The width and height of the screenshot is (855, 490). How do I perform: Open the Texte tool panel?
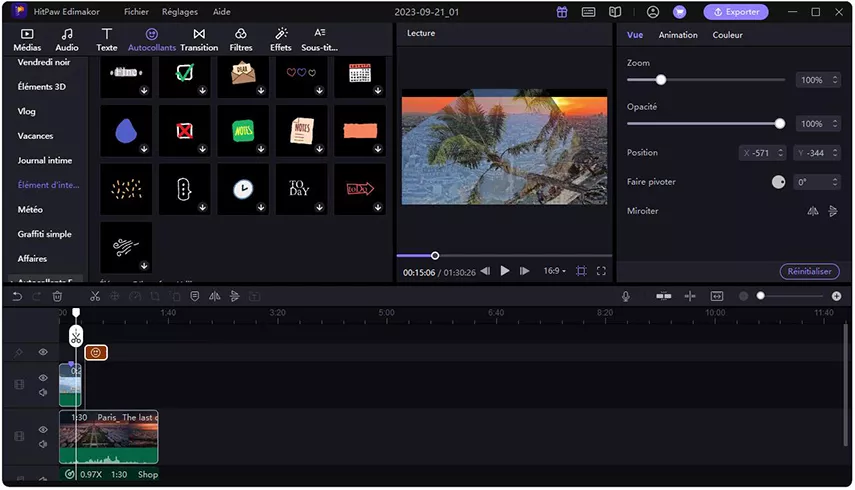[x=107, y=40]
